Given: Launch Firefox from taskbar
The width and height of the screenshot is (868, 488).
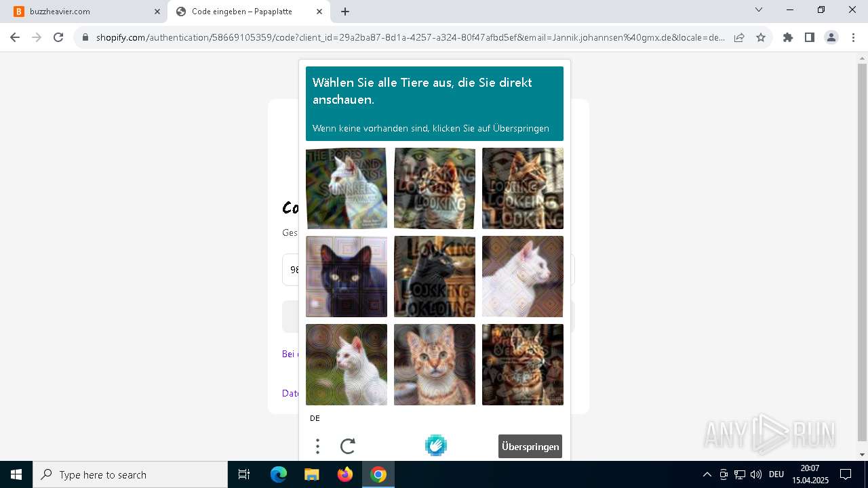Looking at the screenshot, I should [345, 474].
